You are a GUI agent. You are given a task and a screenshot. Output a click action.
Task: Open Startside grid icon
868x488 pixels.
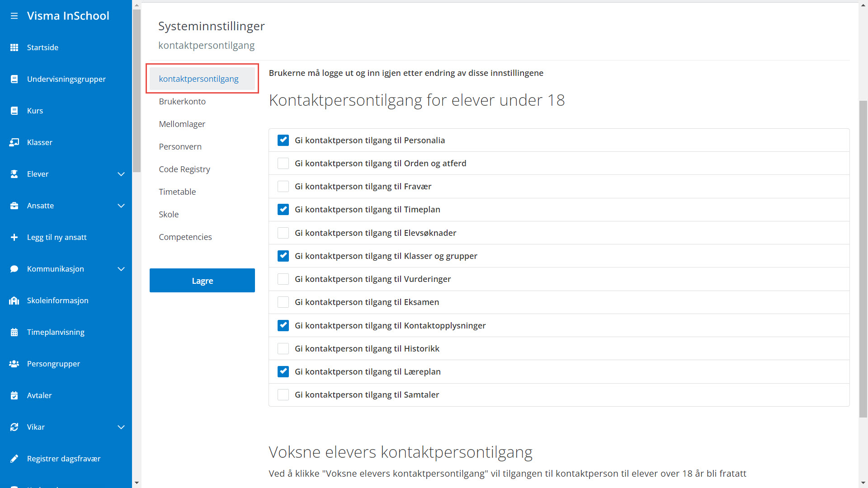point(14,47)
